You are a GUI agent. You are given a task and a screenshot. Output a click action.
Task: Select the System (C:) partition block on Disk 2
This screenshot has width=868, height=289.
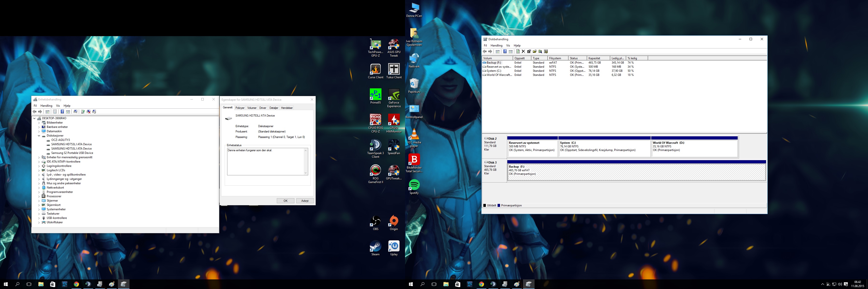[x=604, y=147]
